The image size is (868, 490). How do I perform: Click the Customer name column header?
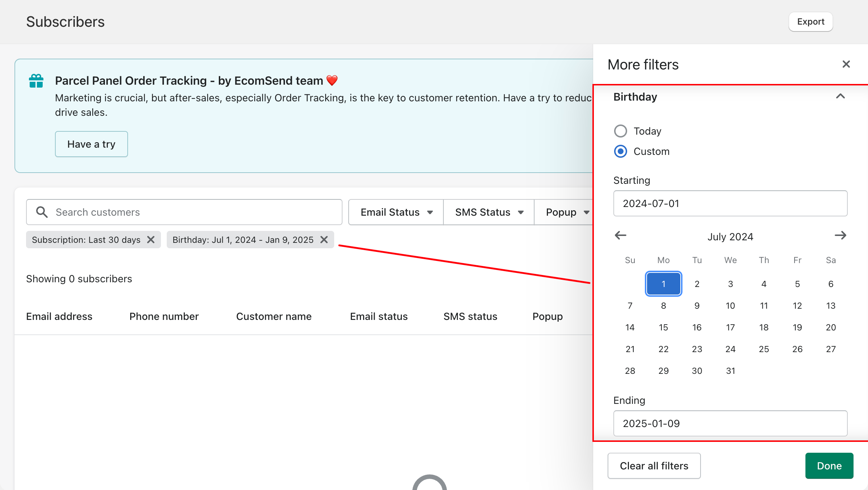[x=274, y=316]
